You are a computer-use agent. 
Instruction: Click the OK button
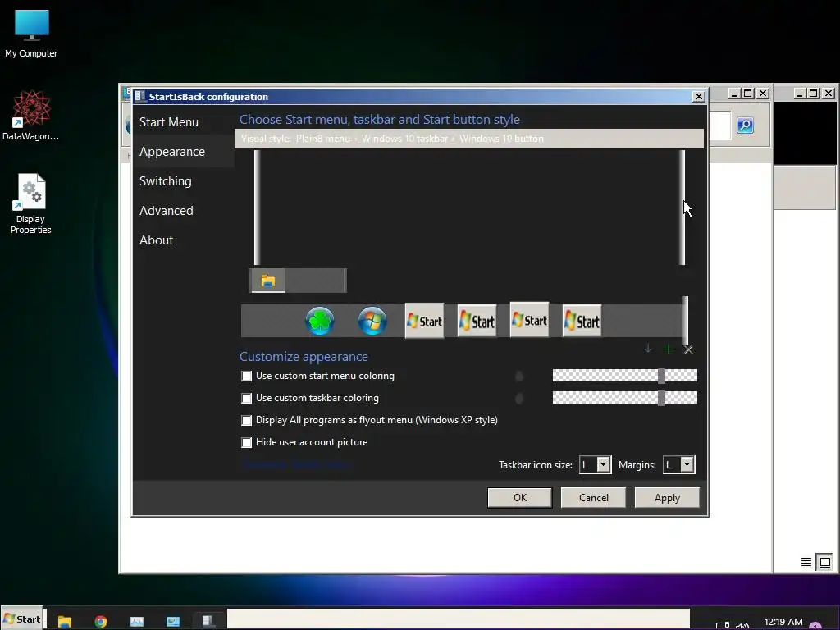[x=519, y=498]
